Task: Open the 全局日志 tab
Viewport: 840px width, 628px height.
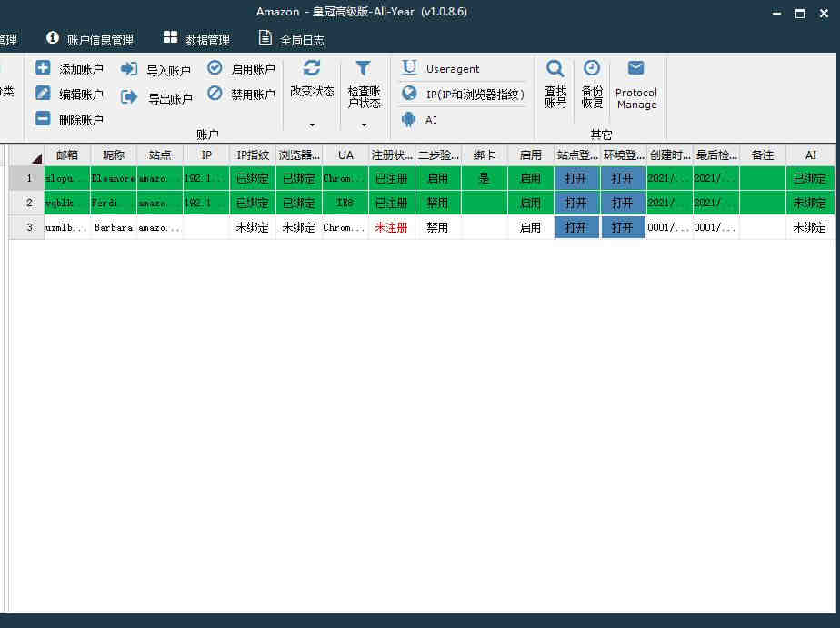Action: click(x=292, y=40)
